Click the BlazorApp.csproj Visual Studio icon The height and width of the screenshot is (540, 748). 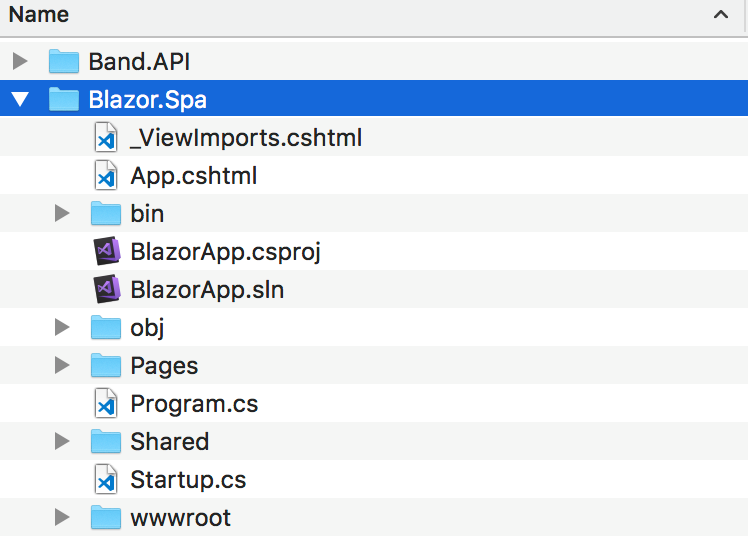click(107, 251)
